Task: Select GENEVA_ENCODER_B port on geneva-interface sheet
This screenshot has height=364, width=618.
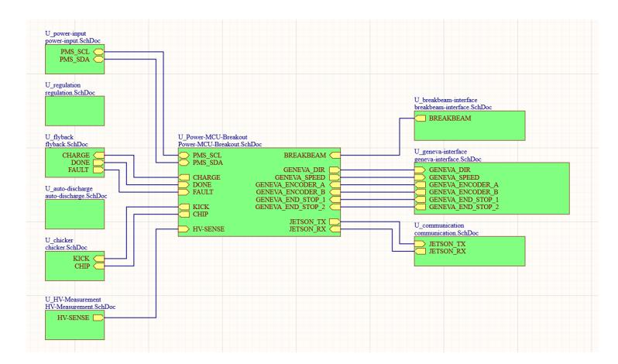Action: 421,192
